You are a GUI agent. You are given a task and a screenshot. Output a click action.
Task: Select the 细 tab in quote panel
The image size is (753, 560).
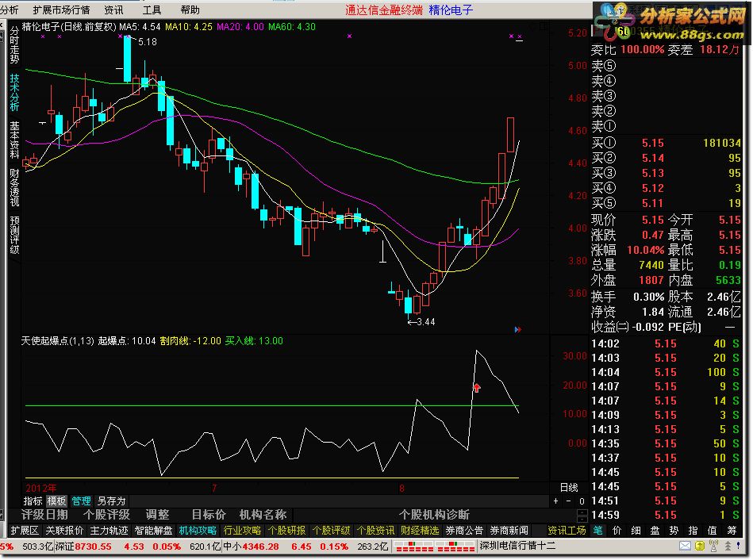tap(636, 530)
